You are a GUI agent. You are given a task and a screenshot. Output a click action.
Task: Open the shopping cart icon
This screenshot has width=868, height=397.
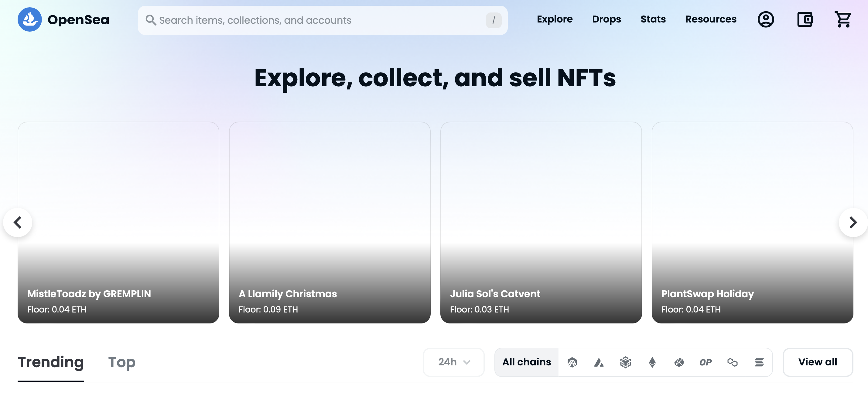click(843, 19)
